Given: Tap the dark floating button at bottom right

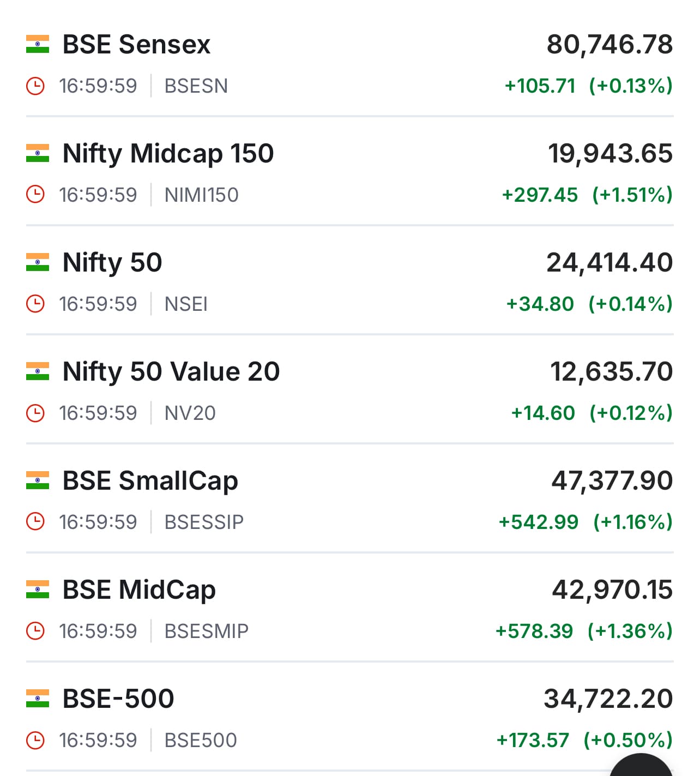Looking at the screenshot, I should pyautogui.click(x=641, y=766).
